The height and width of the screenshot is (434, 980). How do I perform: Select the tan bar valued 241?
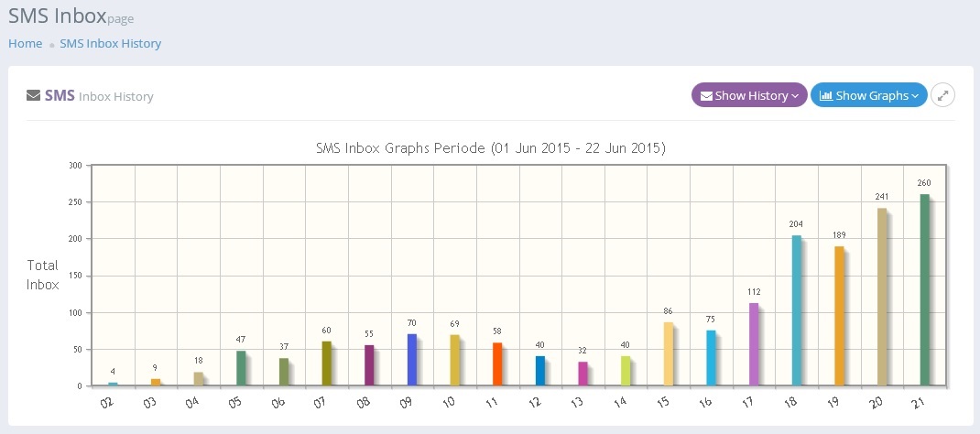(x=882, y=297)
